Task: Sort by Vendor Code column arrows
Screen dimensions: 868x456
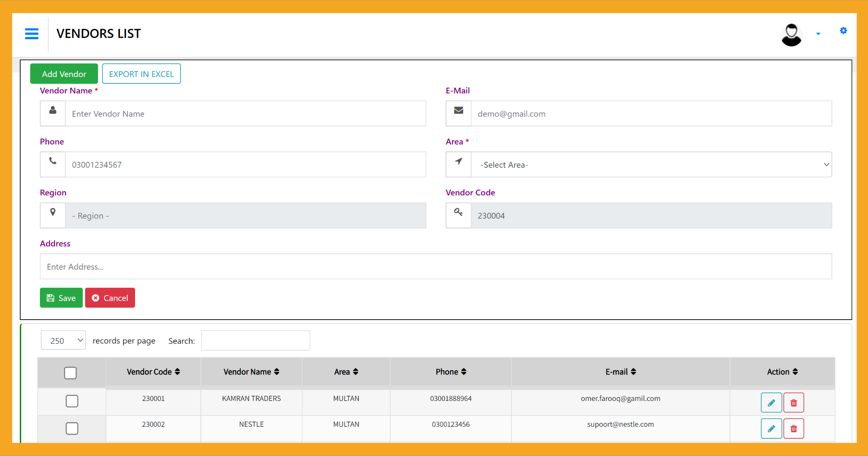Action: click(177, 372)
